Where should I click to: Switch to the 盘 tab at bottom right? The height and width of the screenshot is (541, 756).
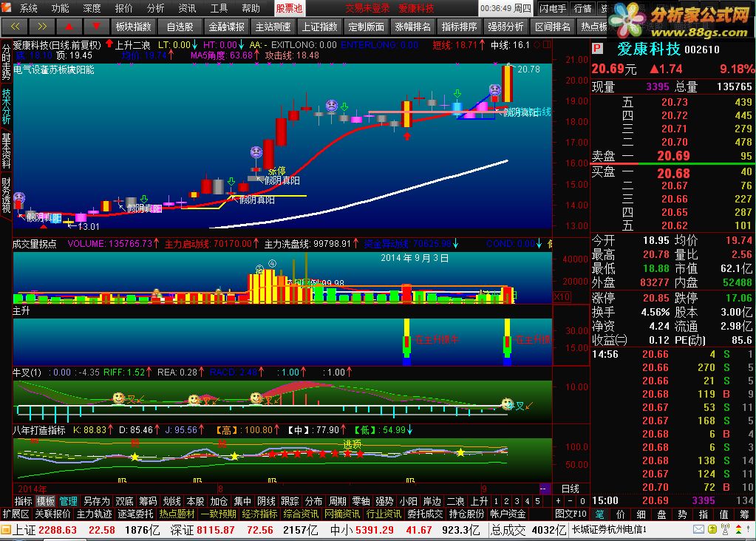661,514
